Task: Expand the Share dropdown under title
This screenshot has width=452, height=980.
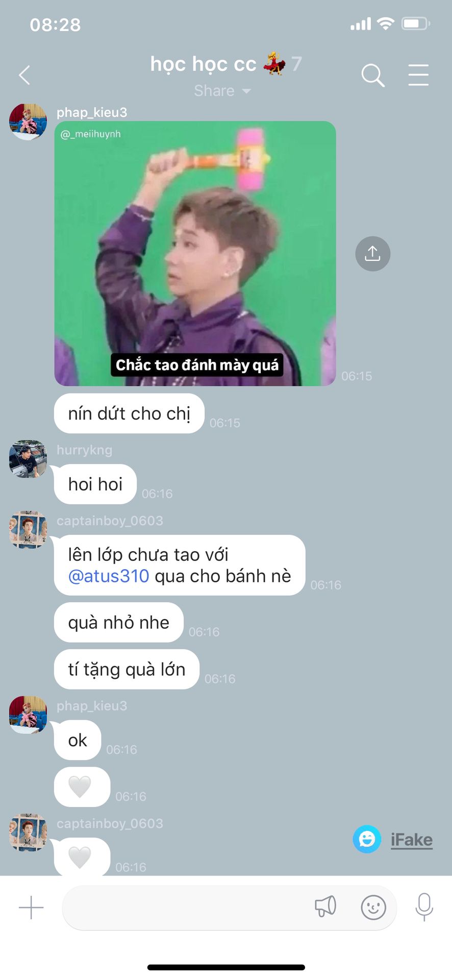Action: pos(222,91)
